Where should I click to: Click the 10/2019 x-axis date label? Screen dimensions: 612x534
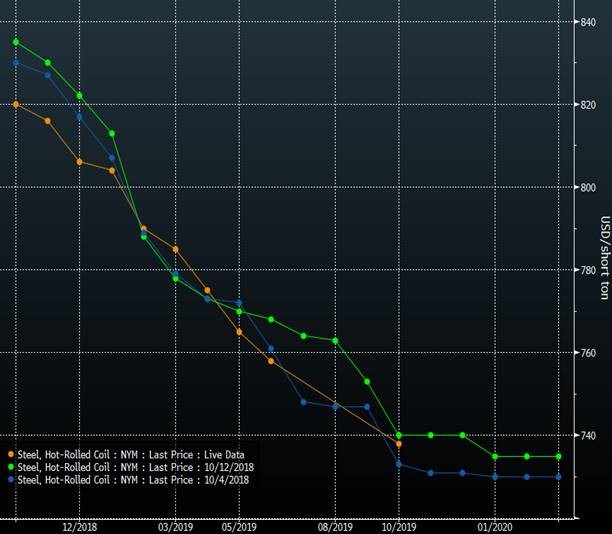[399, 526]
